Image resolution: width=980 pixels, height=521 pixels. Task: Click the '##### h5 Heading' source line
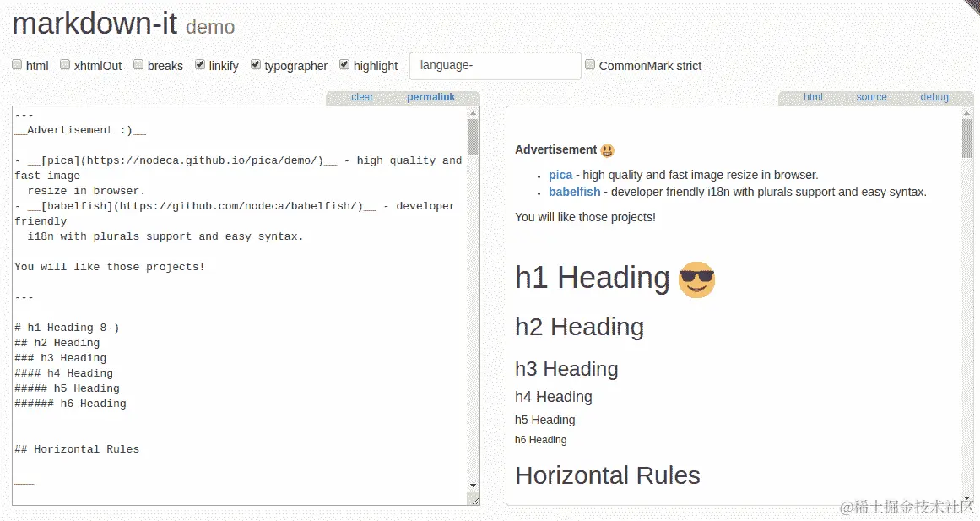pyautogui.click(x=67, y=388)
